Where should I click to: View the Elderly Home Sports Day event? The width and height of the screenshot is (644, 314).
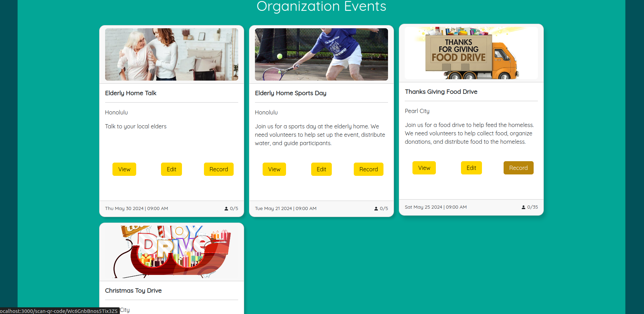[x=274, y=169]
